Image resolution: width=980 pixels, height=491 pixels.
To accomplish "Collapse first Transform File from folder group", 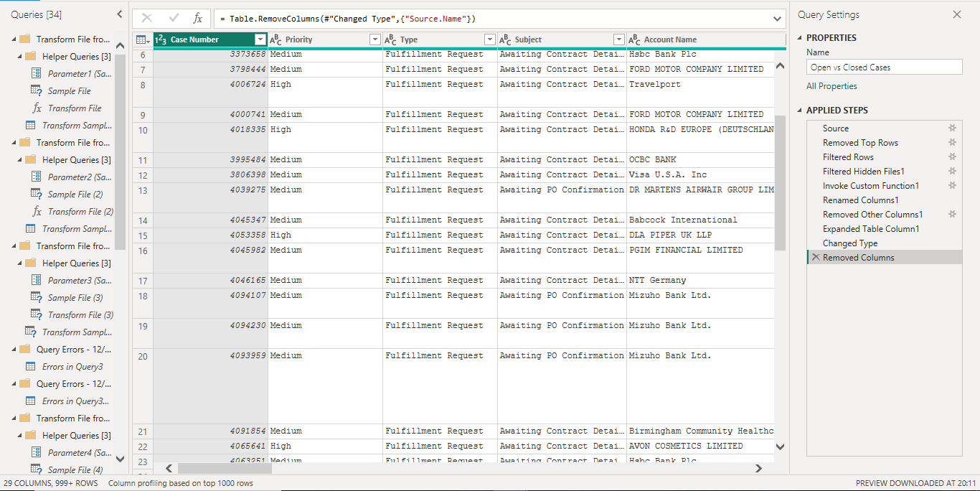I will [x=14, y=39].
